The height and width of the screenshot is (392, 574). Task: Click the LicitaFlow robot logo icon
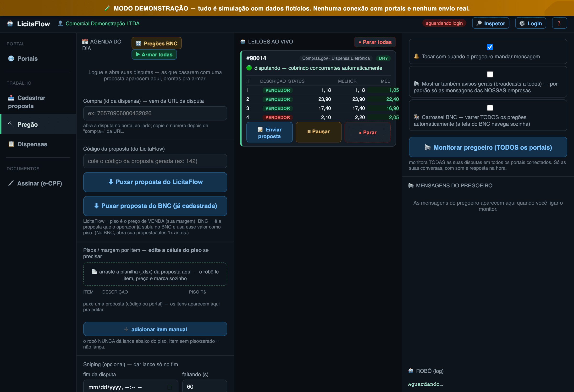(x=10, y=23)
